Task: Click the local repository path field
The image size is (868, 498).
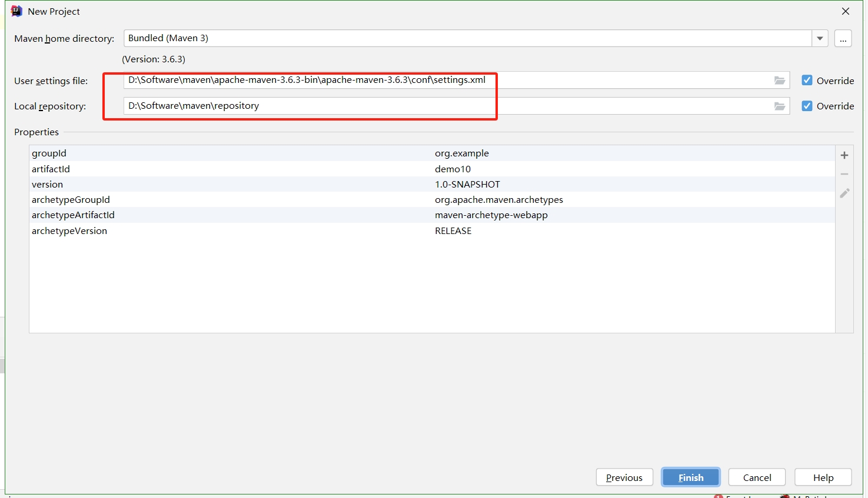Action: [x=447, y=106]
